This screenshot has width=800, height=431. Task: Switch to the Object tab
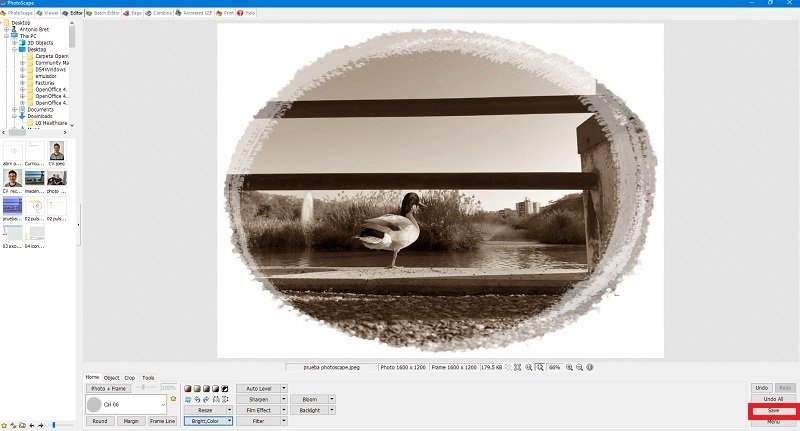point(111,378)
